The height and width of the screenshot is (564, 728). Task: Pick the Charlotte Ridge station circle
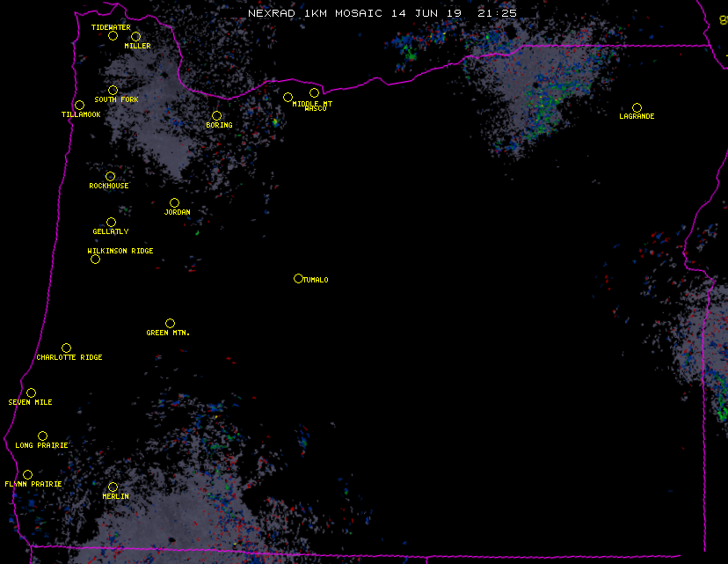click(x=66, y=348)
